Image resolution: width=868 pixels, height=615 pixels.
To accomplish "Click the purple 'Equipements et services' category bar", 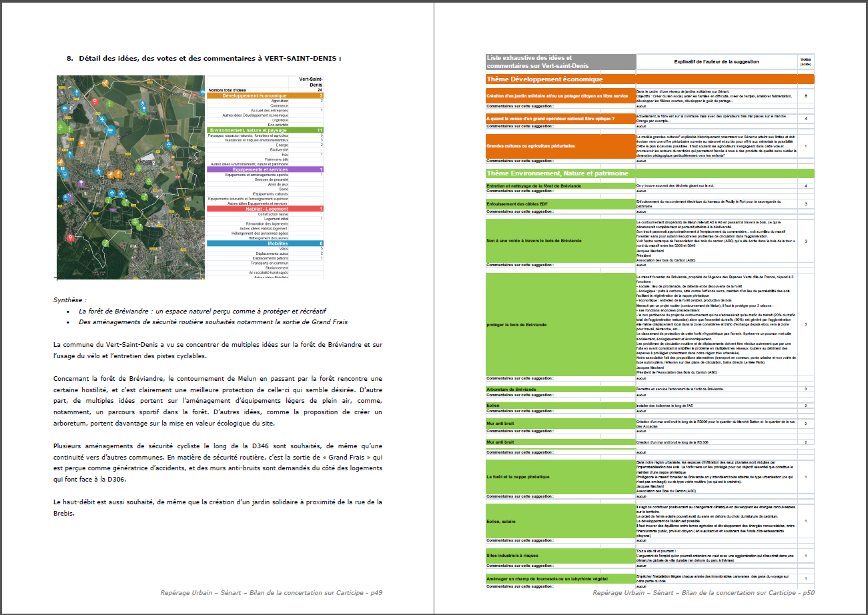I will click(x=265, y=169).
